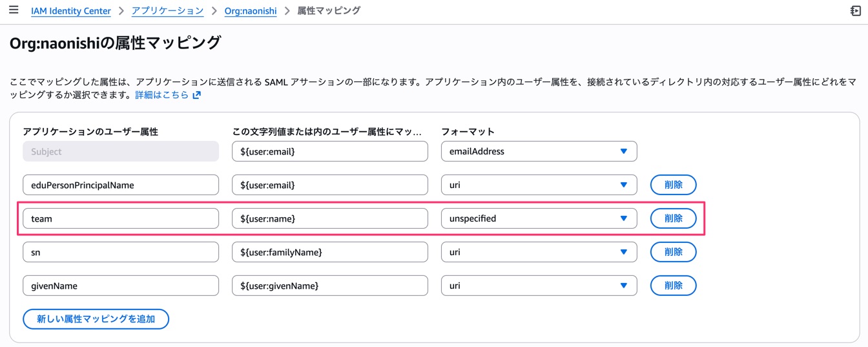Delete the eduPersonPrincipalName mapping
Screen dimensions: 868x347
[x=673, y=185]
